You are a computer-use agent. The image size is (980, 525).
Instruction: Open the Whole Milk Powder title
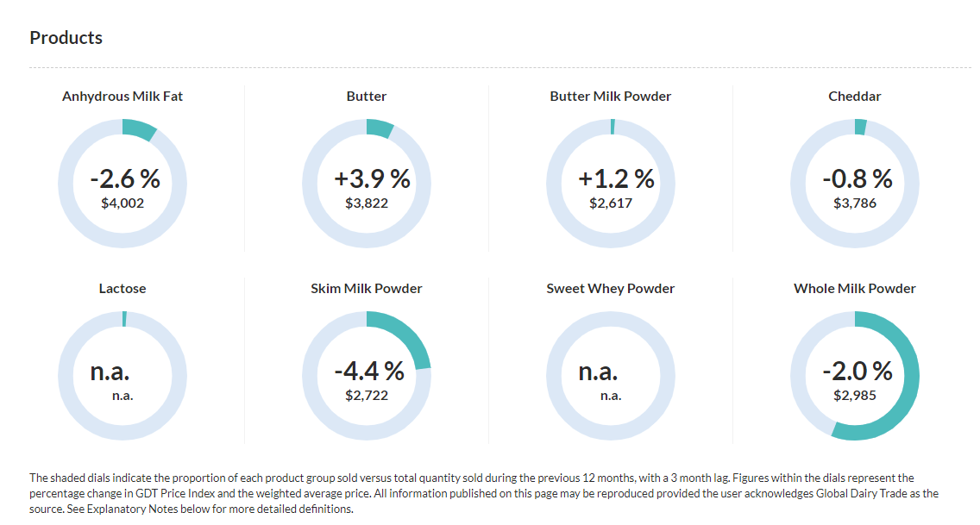pos(855,289)
